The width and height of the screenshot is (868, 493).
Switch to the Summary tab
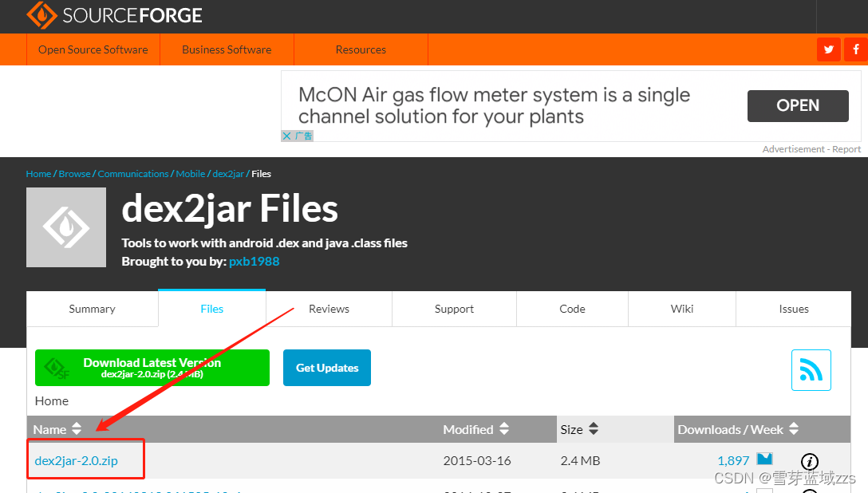[x=93, y=309]
